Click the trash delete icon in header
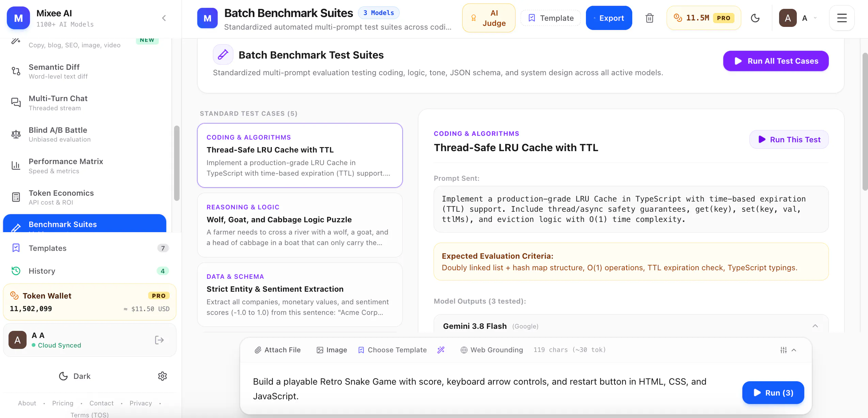 649,18
